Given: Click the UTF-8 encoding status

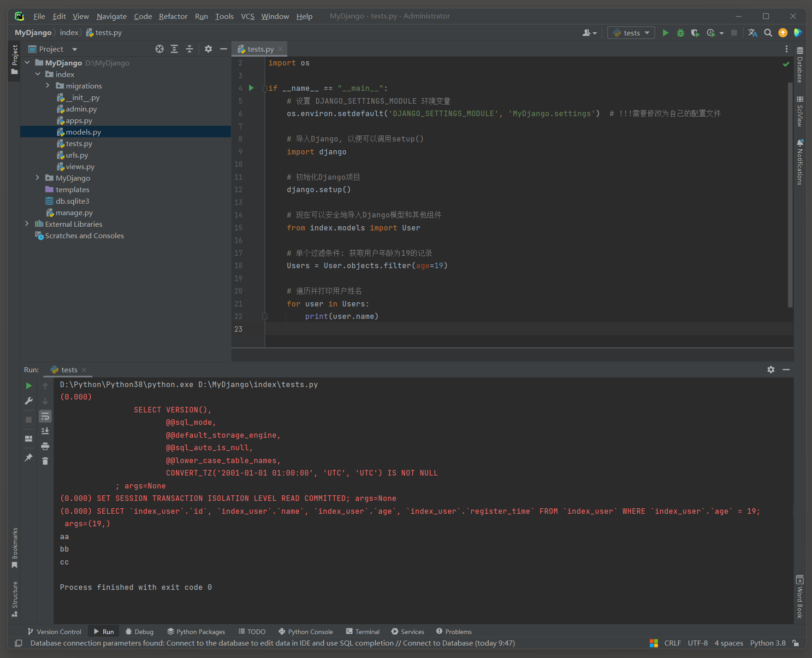Looking at the screenshot, I should click(698, 643).
